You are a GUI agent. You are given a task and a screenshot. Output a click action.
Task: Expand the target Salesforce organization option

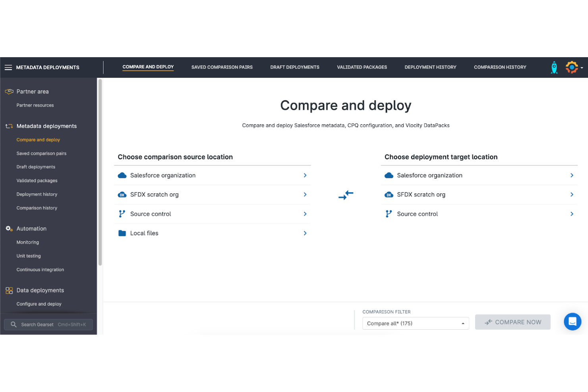click(x=572, y=175)
